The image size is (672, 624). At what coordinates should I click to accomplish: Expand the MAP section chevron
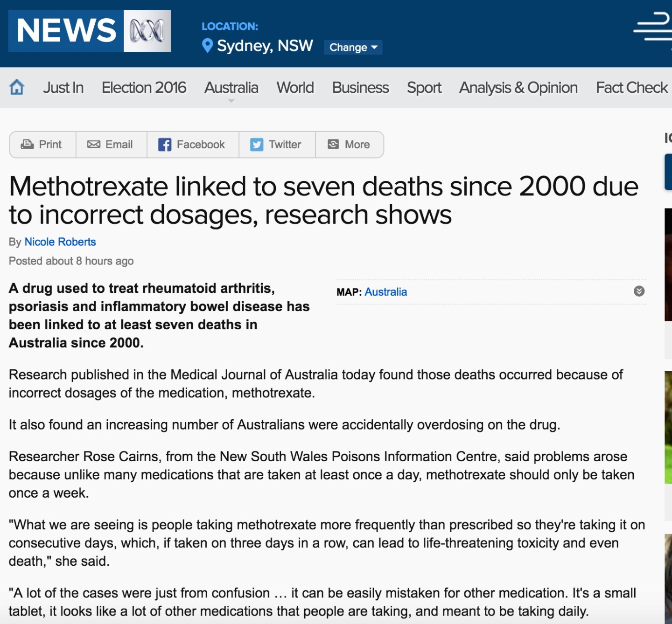(639, 291)
